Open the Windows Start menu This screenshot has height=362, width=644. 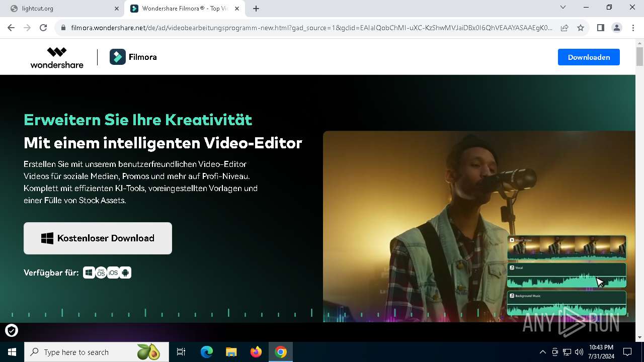tap(12, 352)
